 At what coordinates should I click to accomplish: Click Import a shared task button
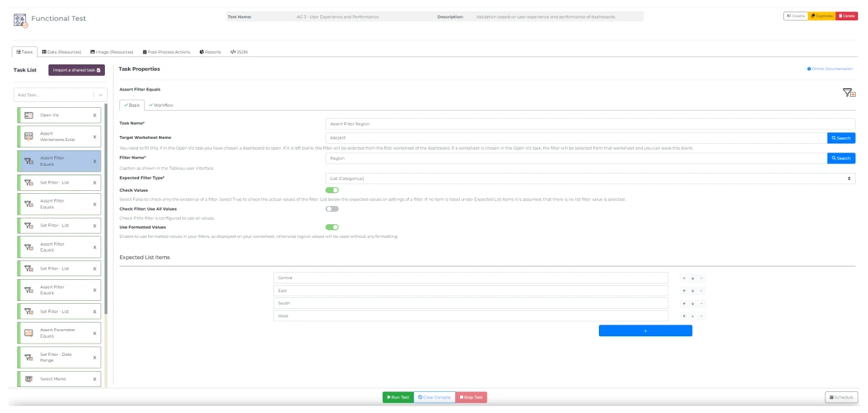pyautogui.click(x=77, y=70)
